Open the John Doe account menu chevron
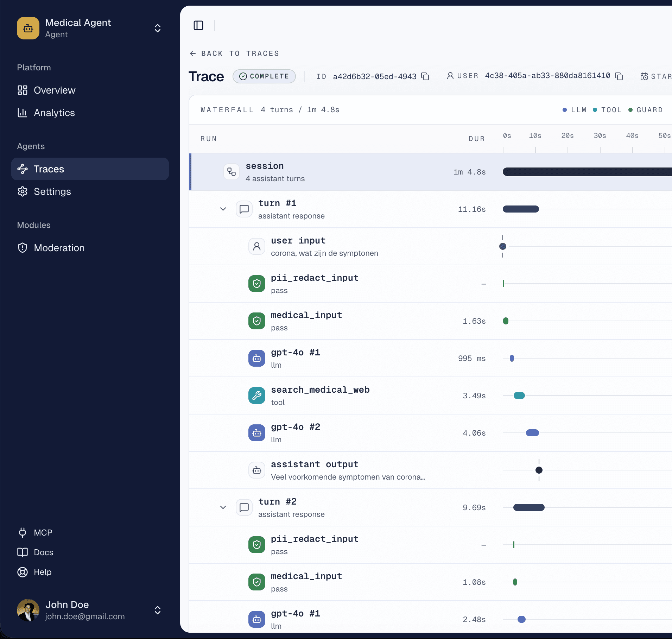The width and height of the screenshot is (672, 639). pos(158,610)
